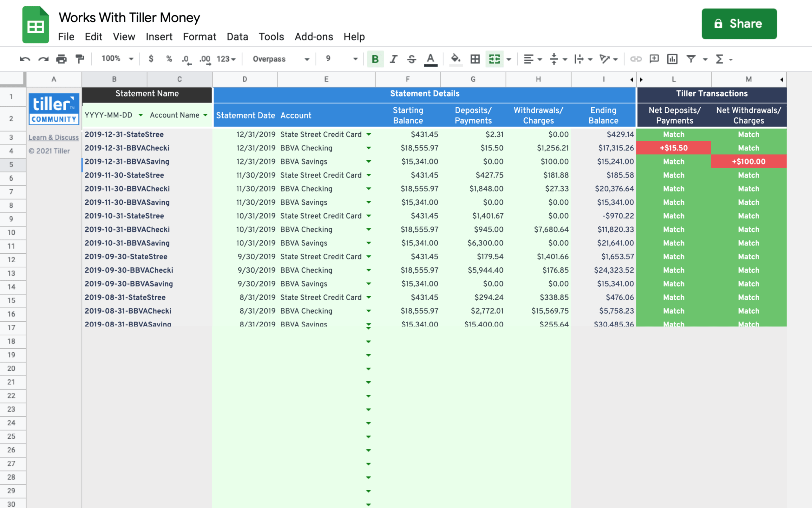Viewport: 812px width, 508px height.
Task: Click the -$970.22 ending balance cell
Action: [x=603, y=216]
